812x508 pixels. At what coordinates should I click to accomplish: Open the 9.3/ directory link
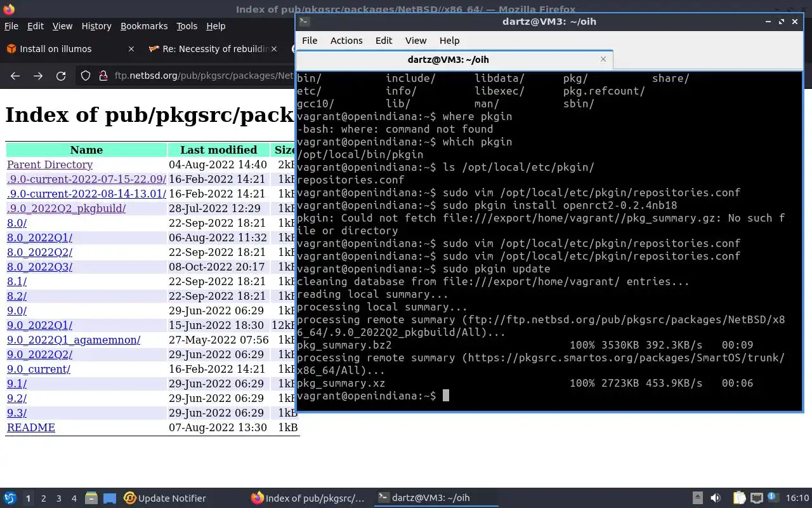click(x=16, y=413)
